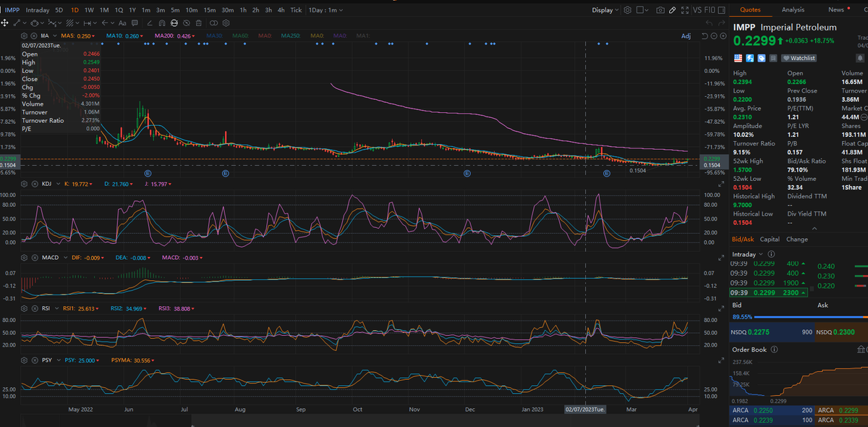This screenshot has width=868, height=427.
Task: Open the VS compare function
Action: click(x=697, y=10)
